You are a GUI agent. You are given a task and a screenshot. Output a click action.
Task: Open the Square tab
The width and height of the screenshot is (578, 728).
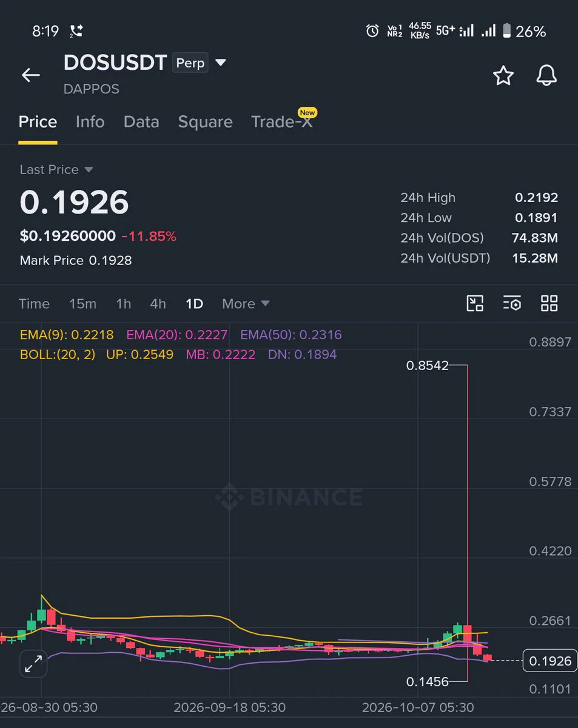coord(205,122)
